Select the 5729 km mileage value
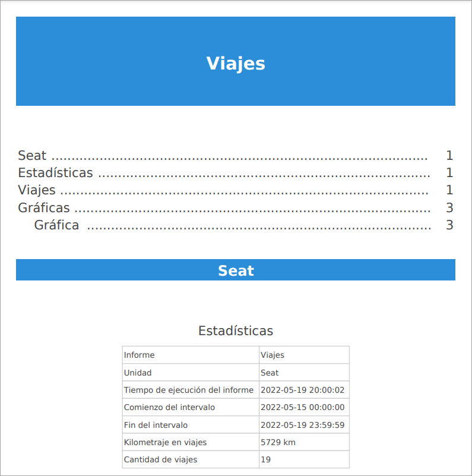Image resolution: width=472 pixels, height=476 pixels. pos(278,442)
